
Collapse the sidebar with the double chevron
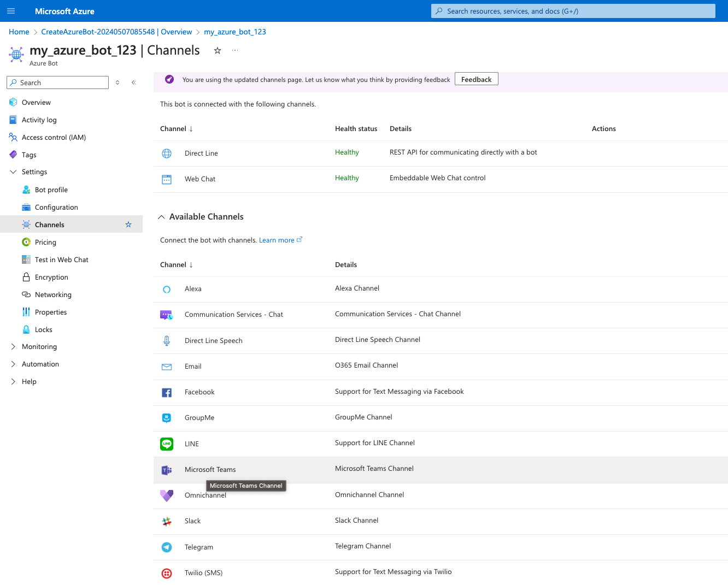(133, 82)
